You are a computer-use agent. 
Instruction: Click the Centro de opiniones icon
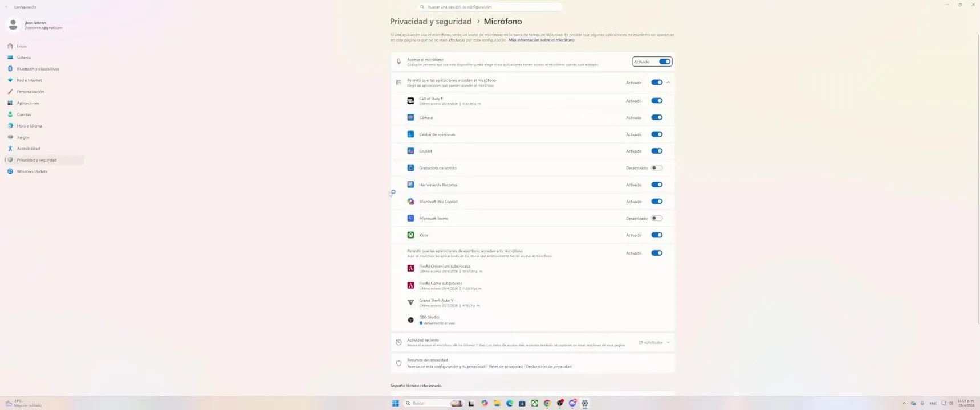click(410, 134)
